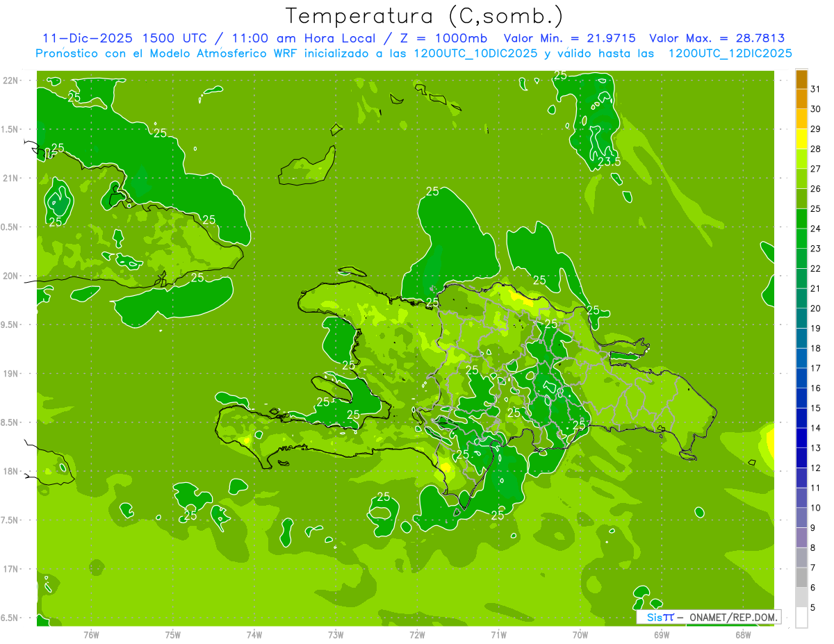Click the "8.5N" latitude axis label
The image size is (834, 644).
9,422
